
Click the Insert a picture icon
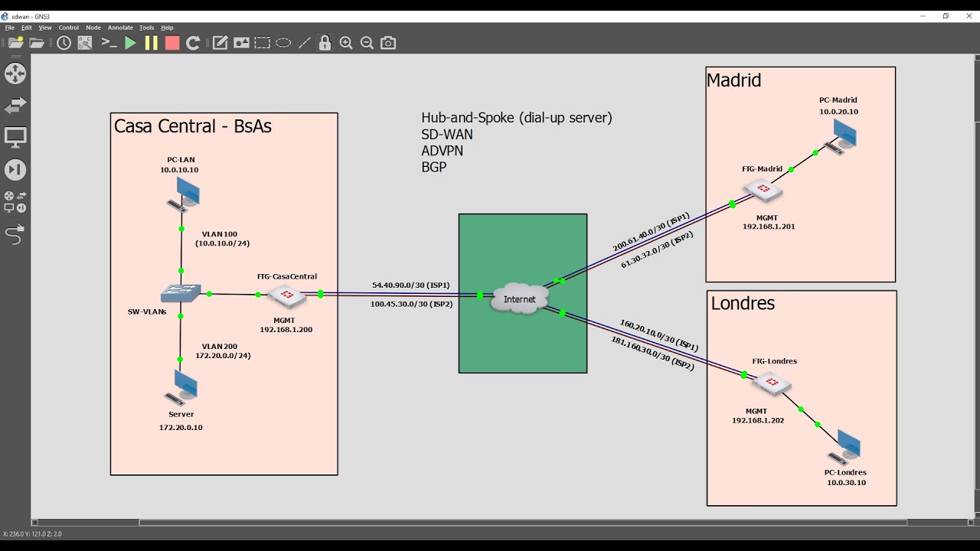[241, 43]
